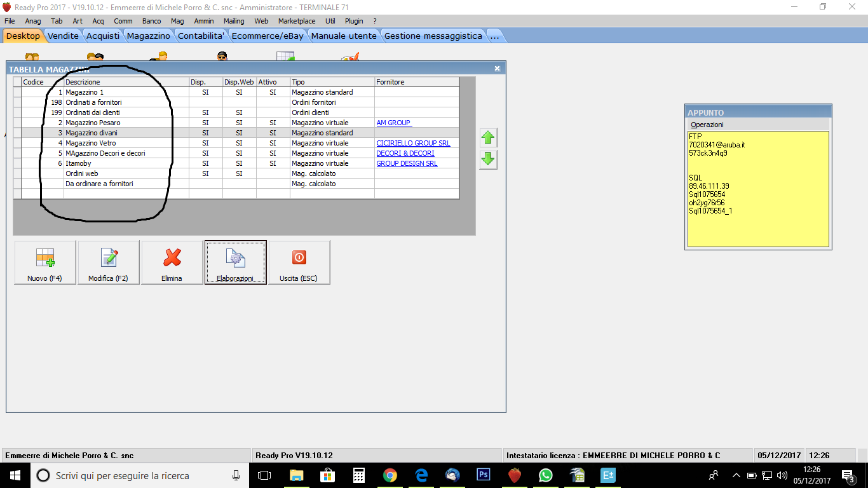Screen dimensions: 868x488
Task: Click inside the yellow Appunto note area
Action: pos(758,189)
